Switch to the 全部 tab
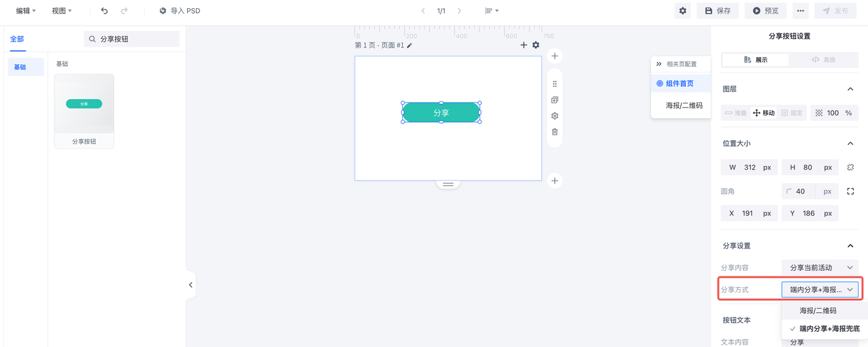Viewport: 868px width, 347px height. point(17,39)
